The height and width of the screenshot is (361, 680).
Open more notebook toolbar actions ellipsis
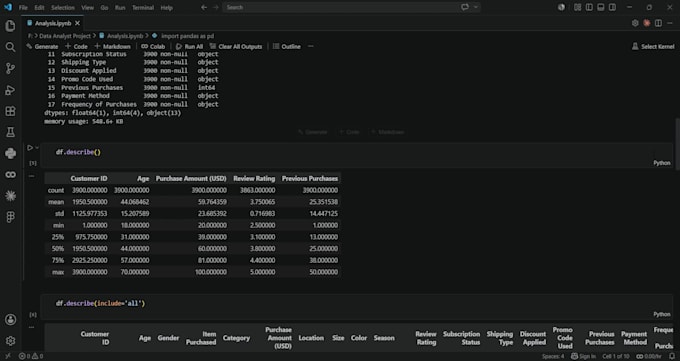pos(311,46)
